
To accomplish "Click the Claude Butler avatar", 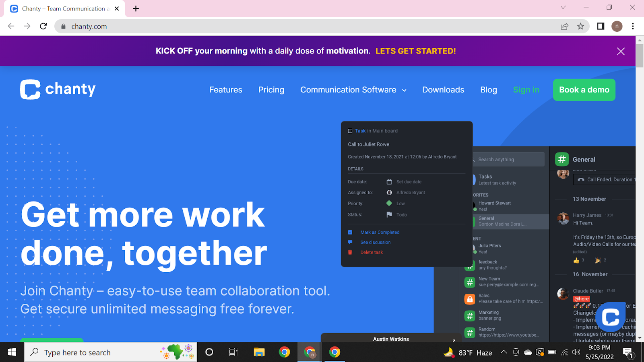I will [x=563, y=294].
